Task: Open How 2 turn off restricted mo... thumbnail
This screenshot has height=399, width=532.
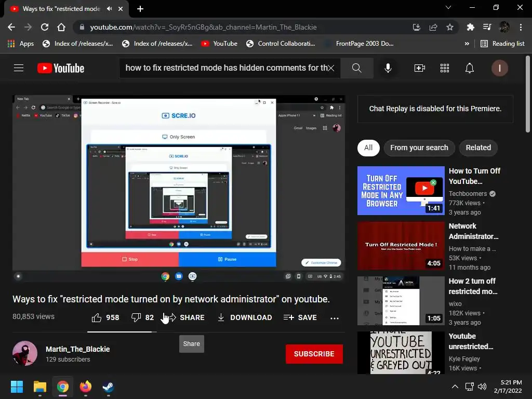Action: click(x=401, y=301)
